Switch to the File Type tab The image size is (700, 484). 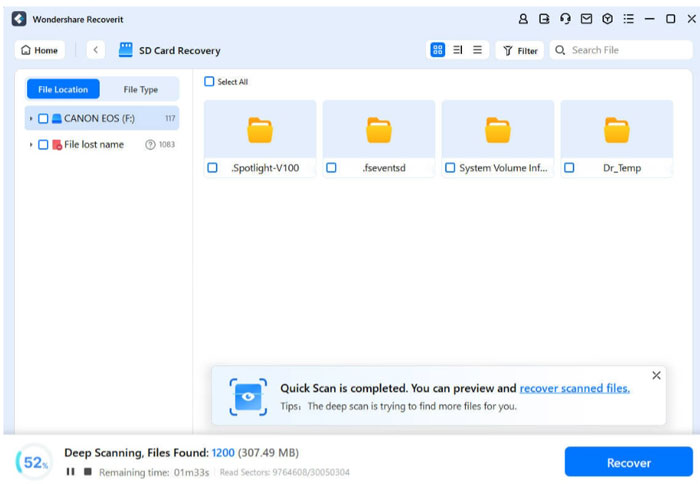[141, 89]
